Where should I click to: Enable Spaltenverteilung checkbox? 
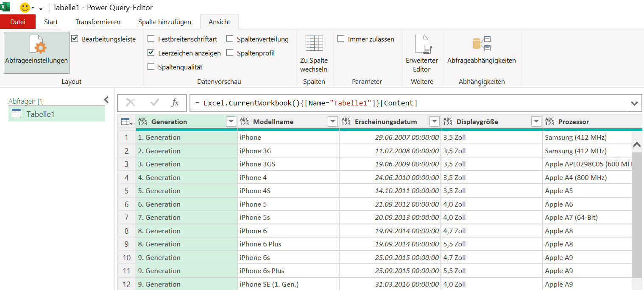pos(230,39)
